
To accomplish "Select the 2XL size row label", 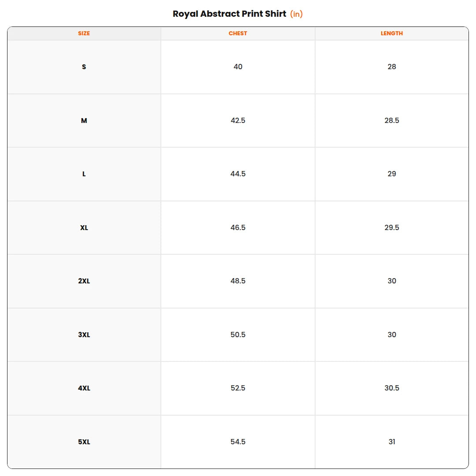I will (x=84, y=281).
